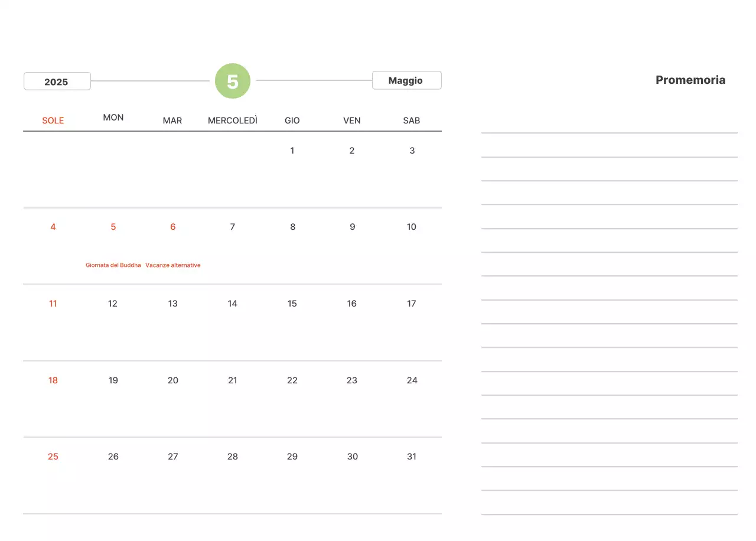The width and height of the screenshot is (756, 541).
Task: Select the SOLE column header
Action: click(x=53, y=120)
